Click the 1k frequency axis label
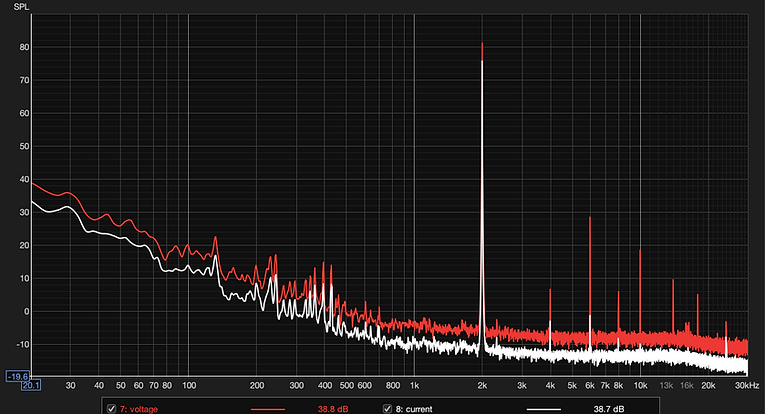765x414 pixels. coord(414,385)
